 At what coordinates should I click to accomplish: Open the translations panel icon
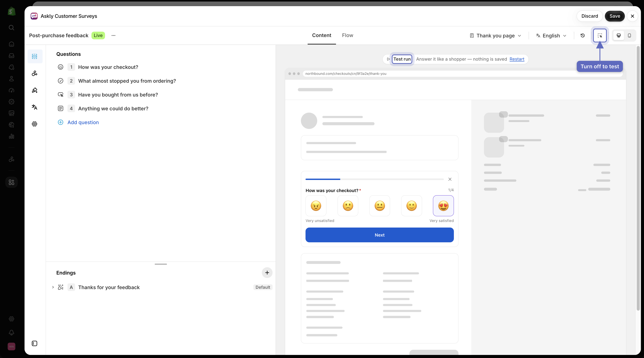35,107
